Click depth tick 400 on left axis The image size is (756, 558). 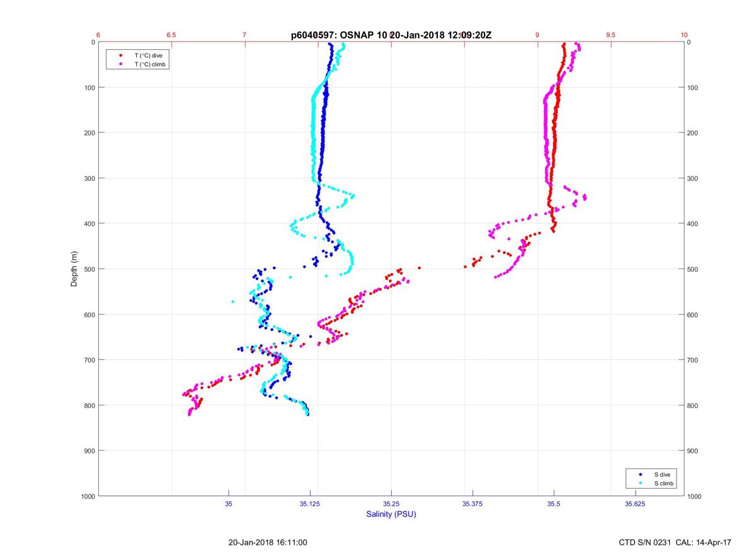tap(89, 224)
